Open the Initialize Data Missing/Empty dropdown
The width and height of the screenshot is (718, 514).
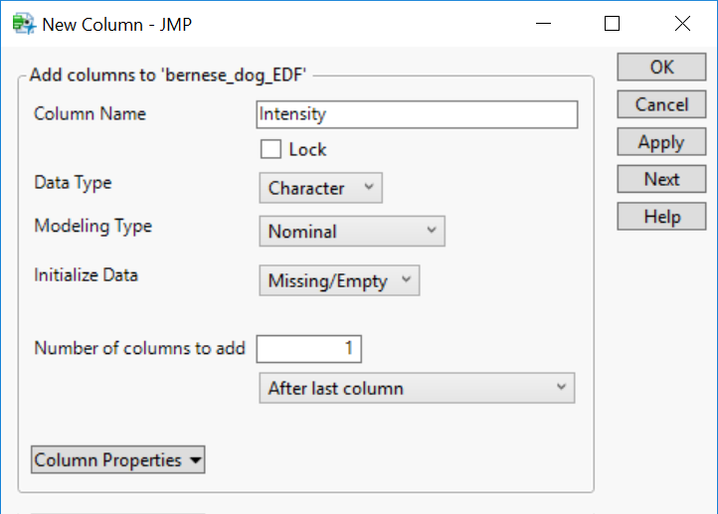pos(339,281)
